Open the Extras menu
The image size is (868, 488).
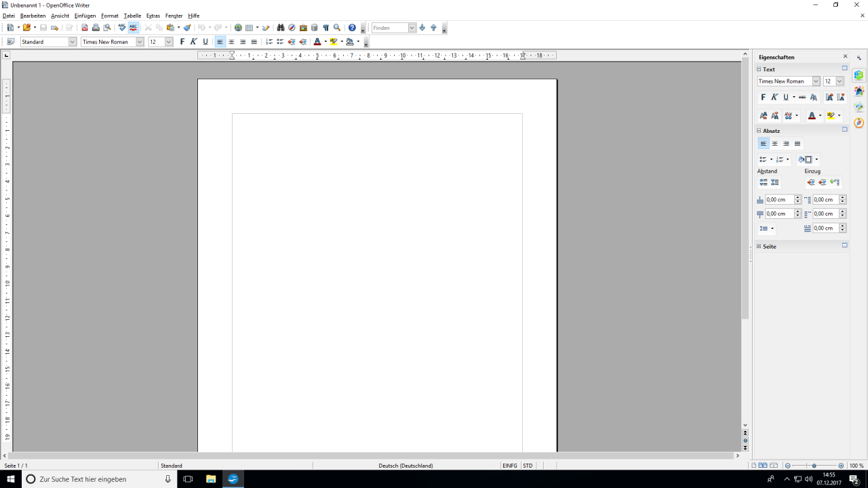[153, 16]
